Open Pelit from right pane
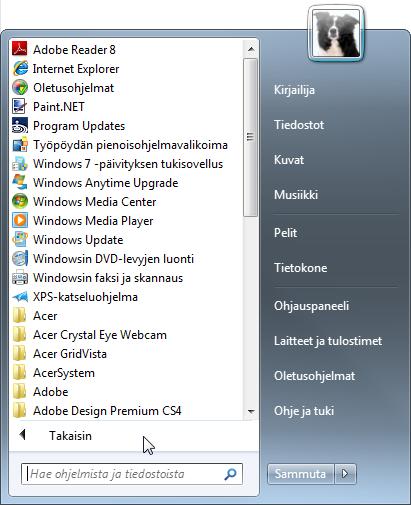 pyautogui.click(x=285, y=233)
